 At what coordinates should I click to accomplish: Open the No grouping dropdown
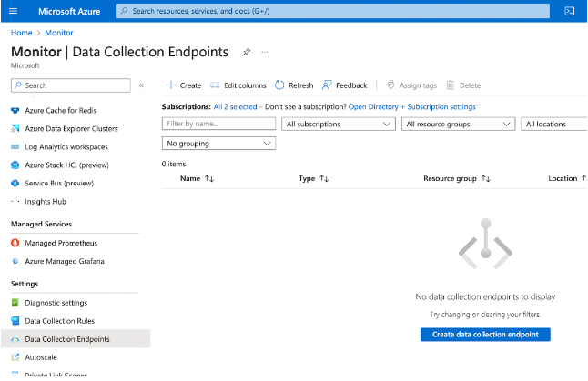218,144
